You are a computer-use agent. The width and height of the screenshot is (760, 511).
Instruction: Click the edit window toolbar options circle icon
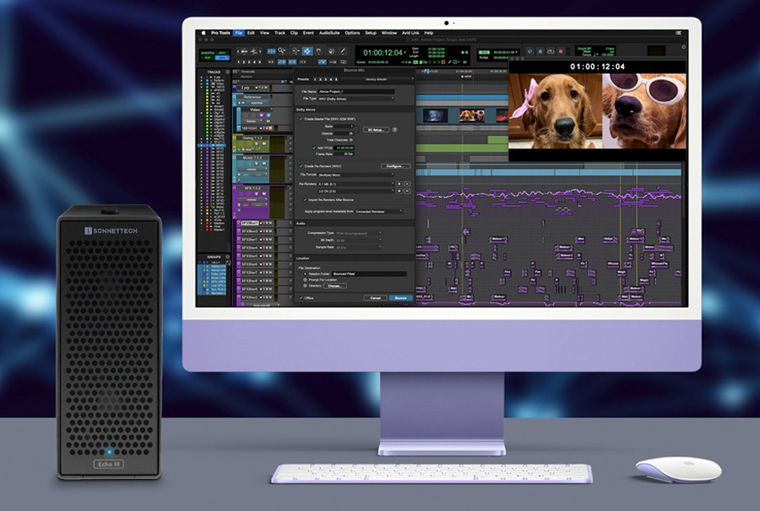[x=683, y=47]
